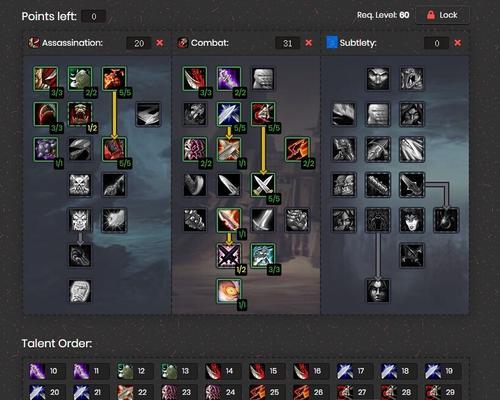Screen dimensions: 500x400
Task: Select Ghostly Strike talent icon
Action: tap(378, 149)
